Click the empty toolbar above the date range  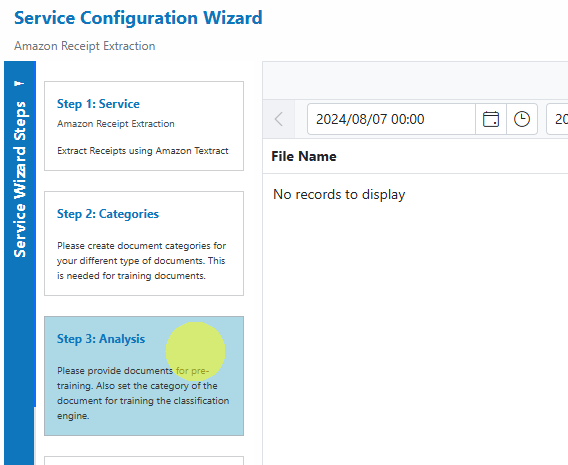coord(415,80)
